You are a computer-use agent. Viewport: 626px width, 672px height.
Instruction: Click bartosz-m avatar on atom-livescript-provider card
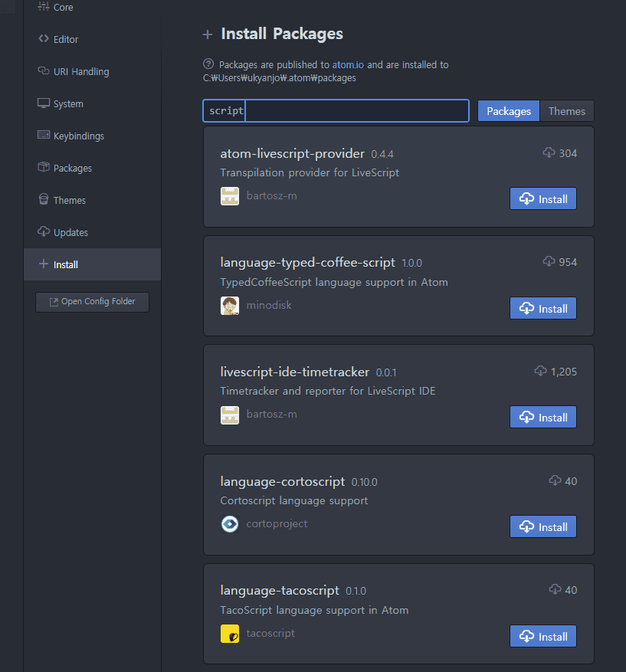point(230,196)
